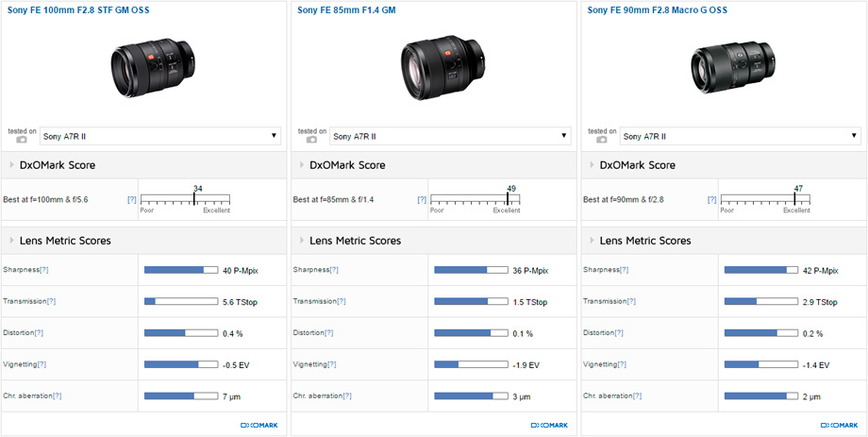Screen dimensions: 868x437
Task: Open the tested-on camera dropdown for 100mm lens
Action: click(160, 136)
